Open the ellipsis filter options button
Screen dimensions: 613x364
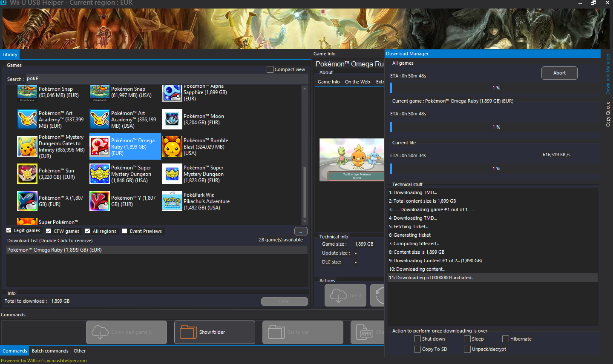pos(301,231)
